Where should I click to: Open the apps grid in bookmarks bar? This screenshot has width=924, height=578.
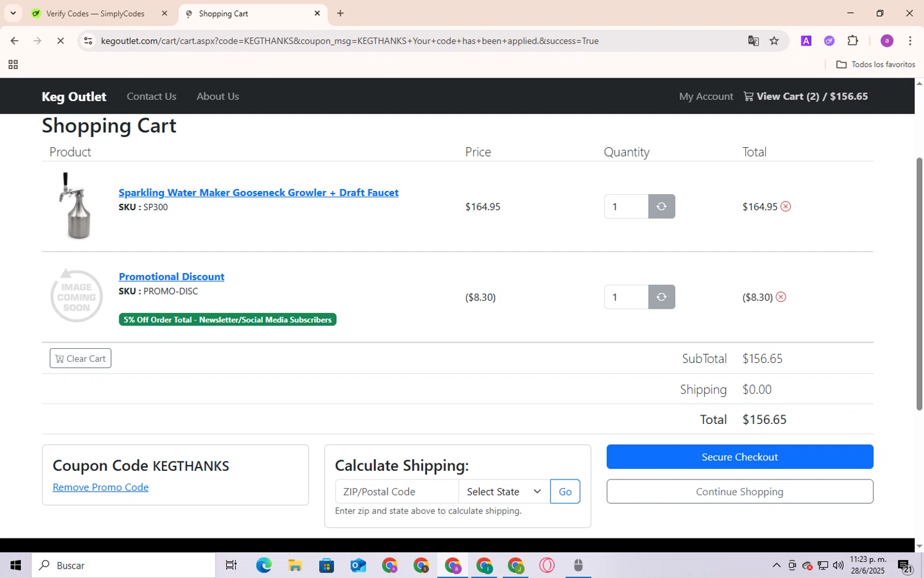[13, 64]
